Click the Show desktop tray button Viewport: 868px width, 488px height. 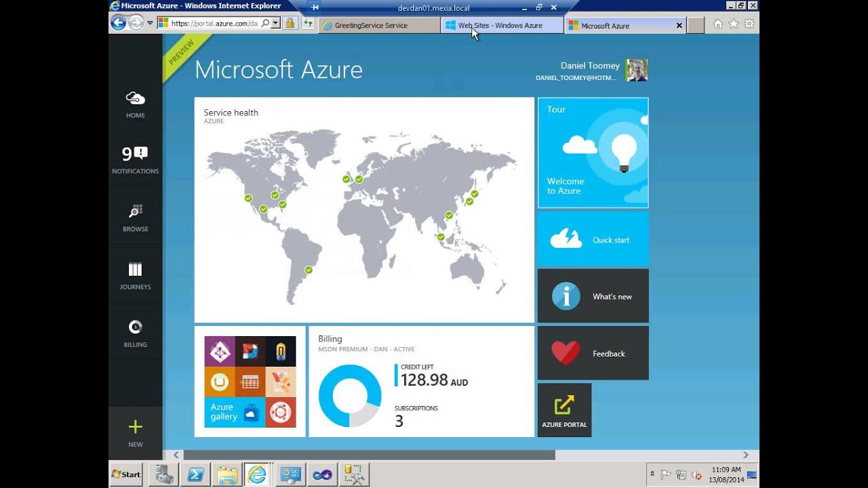(x=752, y=474)
